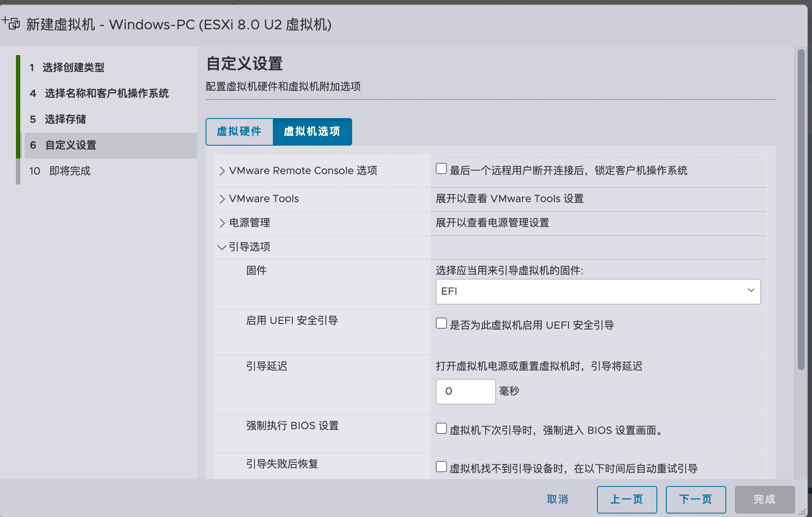Viewport: 812px width, 517px height.
Task: Check retry boot after failure option
Action: tap(441, 467)
